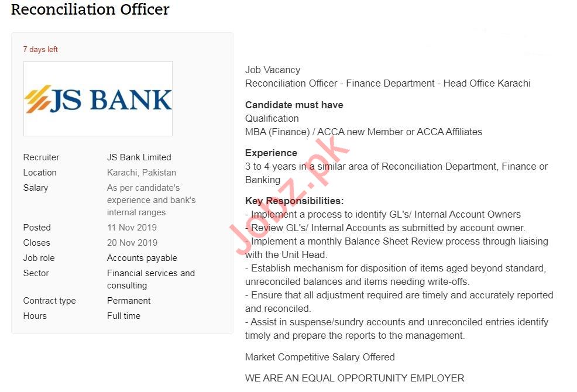Image resolution: width=577 pixels, height=392 pixels.
Task: Open the Financial services and consulting sector
Action: click(x=150, y=279)
